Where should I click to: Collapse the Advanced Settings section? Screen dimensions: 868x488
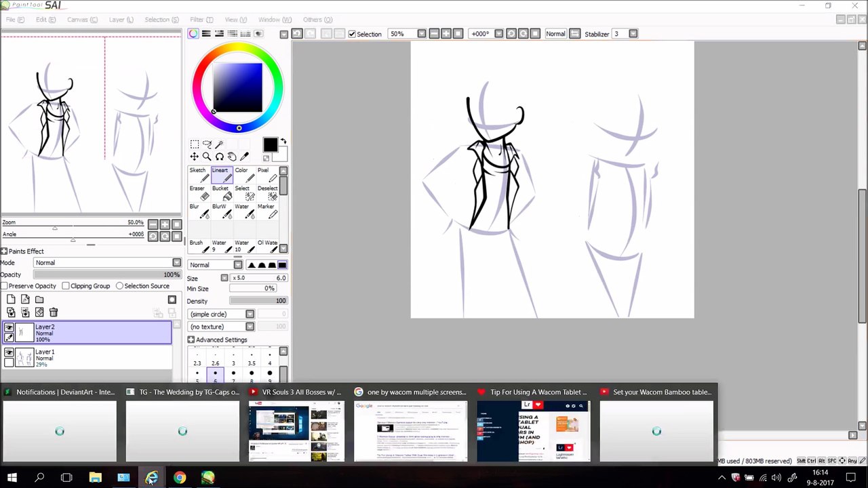pos(191,340)
